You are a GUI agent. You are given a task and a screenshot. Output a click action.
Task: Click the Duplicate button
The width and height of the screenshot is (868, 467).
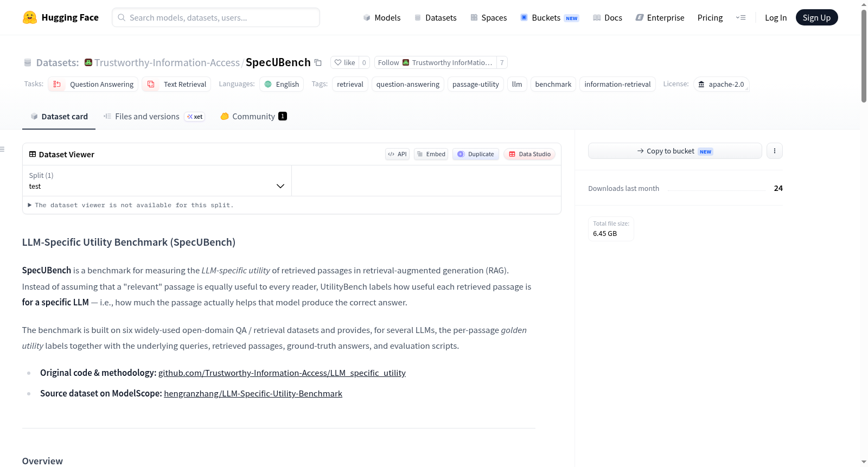[475, 154]
